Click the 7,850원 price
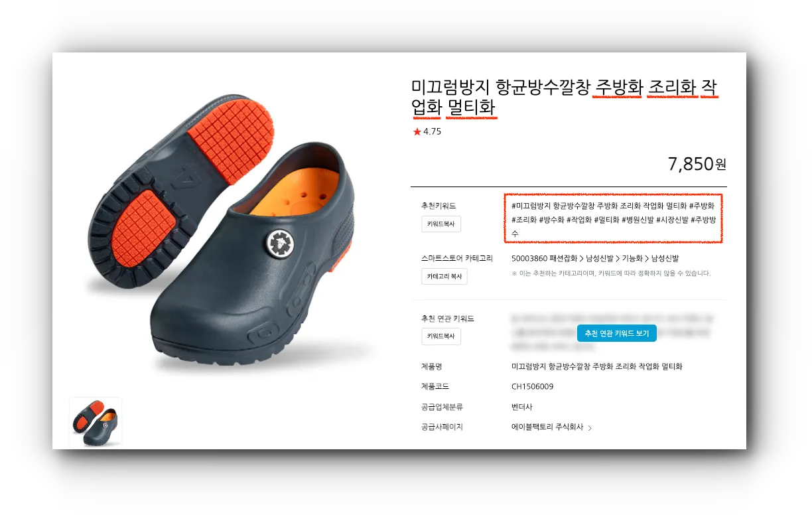 (x=697, y=164)
